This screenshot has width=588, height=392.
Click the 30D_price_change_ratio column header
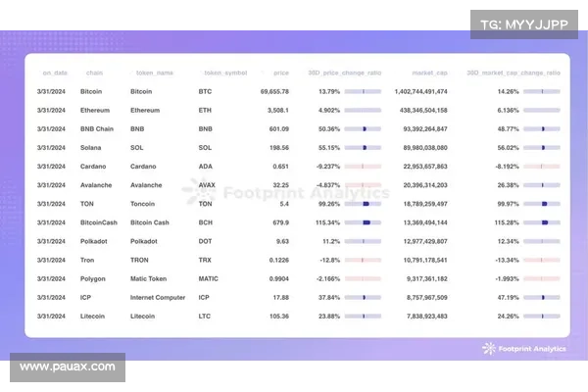pos(345,73)
